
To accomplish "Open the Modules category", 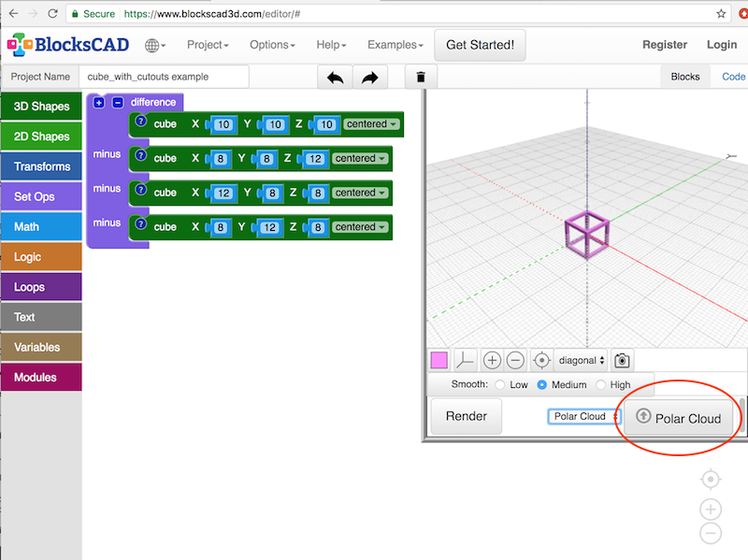I will click(41, 377).
